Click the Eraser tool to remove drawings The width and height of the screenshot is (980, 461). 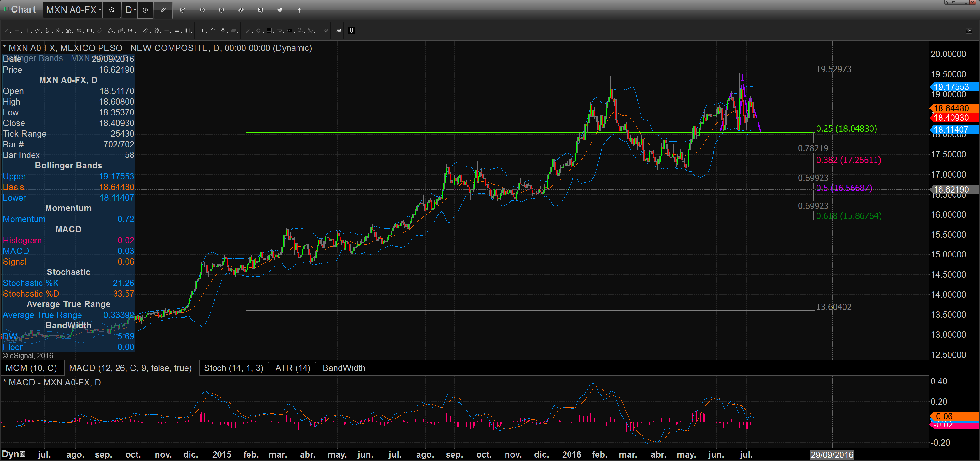(326, 30)
